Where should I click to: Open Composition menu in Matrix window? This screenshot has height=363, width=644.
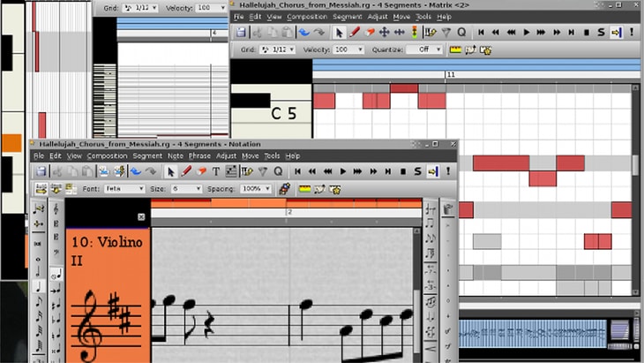click(x=307, y=17)
